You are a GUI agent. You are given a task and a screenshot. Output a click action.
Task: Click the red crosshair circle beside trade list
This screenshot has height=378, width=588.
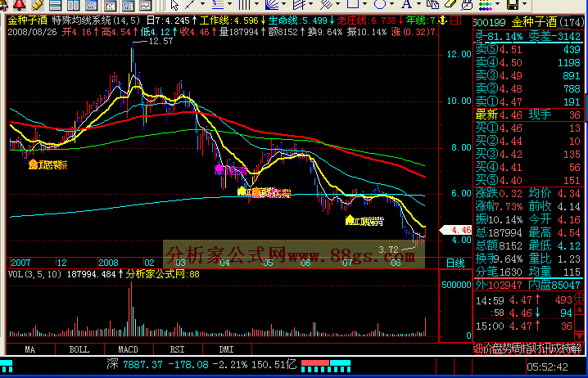coord(579,298)
